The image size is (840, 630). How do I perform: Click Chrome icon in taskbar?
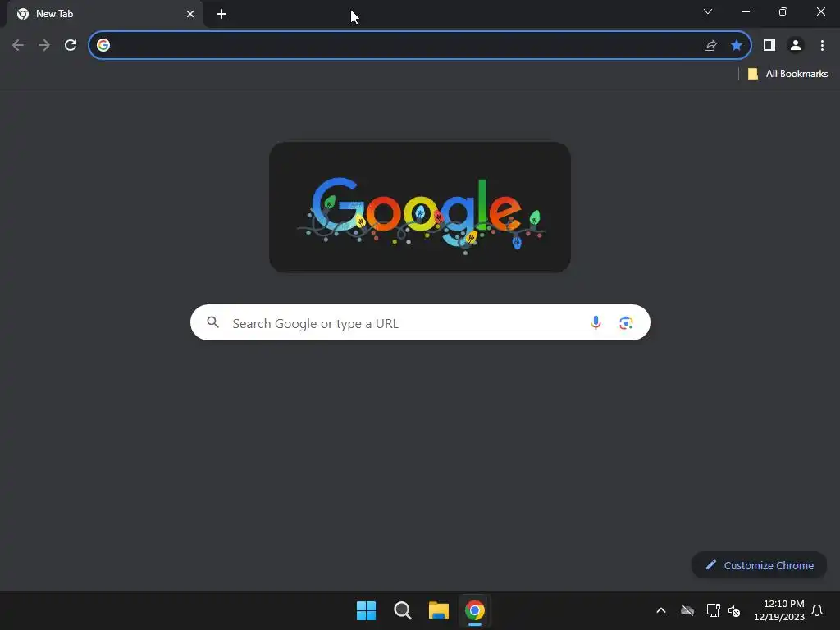click(x=475, y=610)
